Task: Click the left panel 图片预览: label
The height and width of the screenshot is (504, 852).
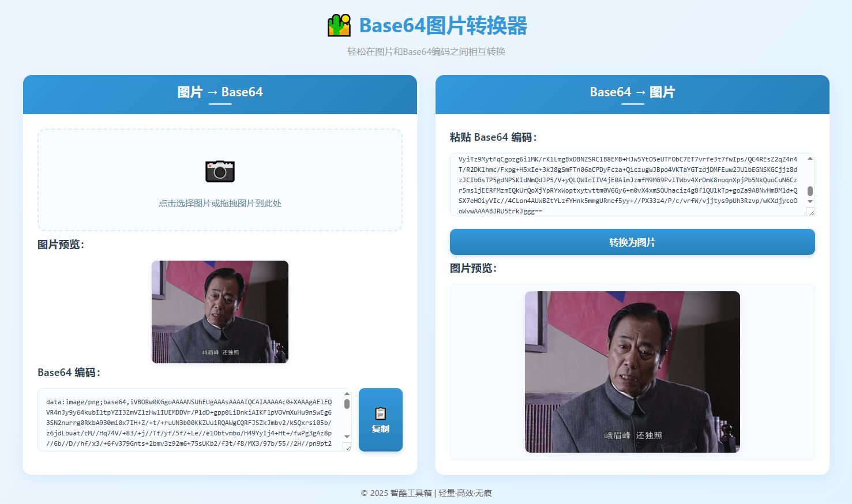Action: tap(61, 245)
